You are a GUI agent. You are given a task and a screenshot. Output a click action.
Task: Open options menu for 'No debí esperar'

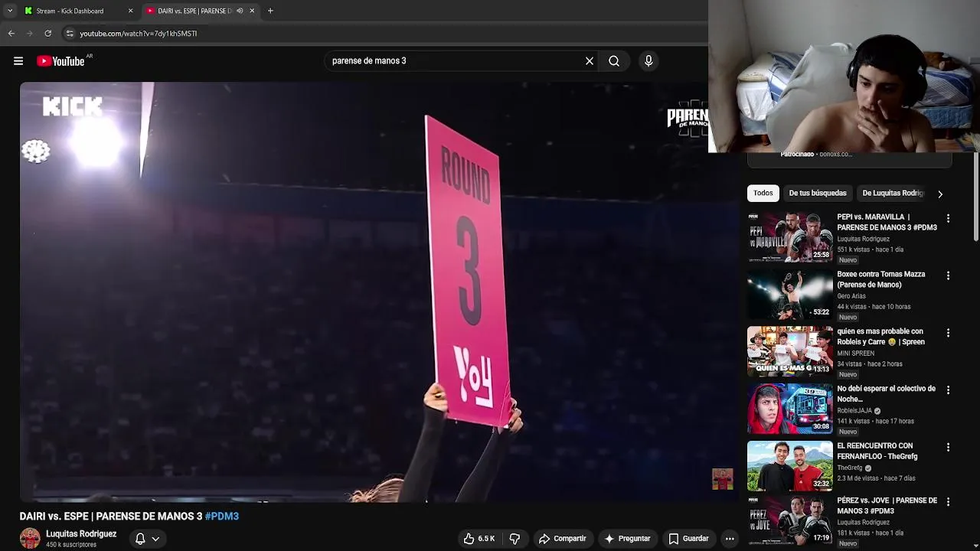point(948,390)
